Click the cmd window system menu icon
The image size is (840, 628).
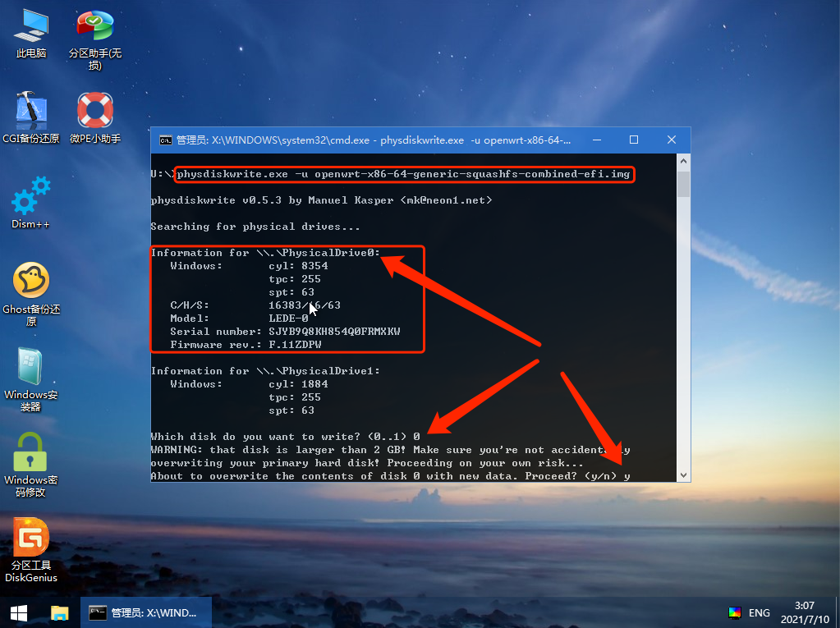point(166,140)
